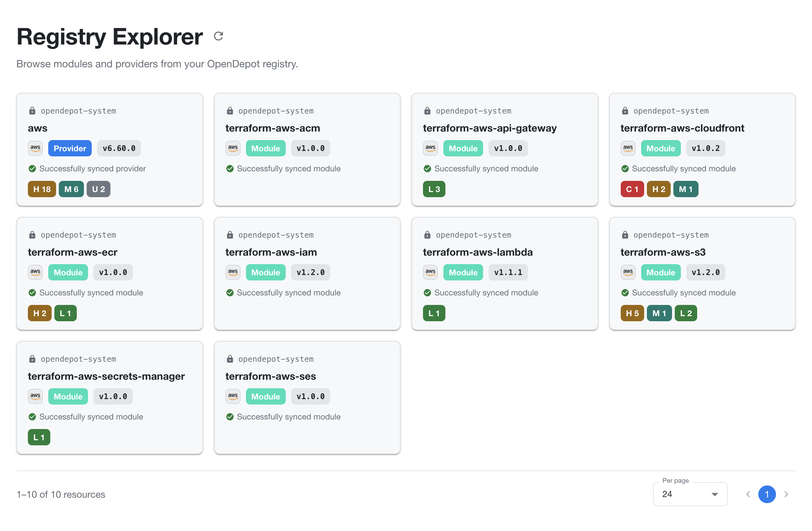Click the lock icon on terraform-aws-ses card
812x531 pixels.
(230, 359)
